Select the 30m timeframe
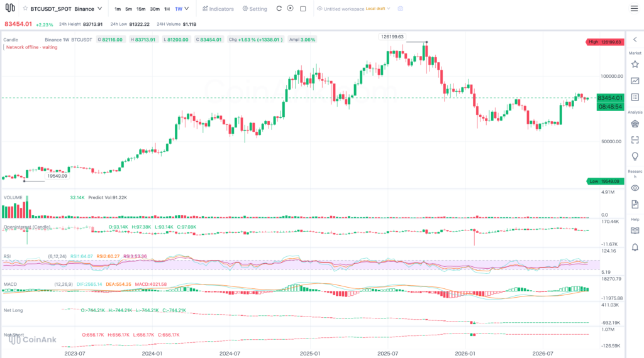The width and height of the screenshot is (644, 358). (155, 9)
